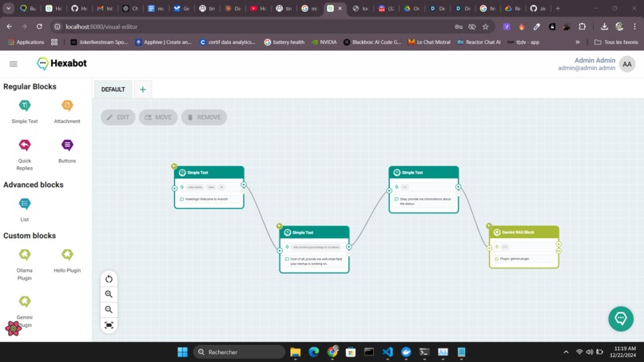Open the Reactor Chat AI bookmark
The height and width of the screenshot is (362, 644).
tap(479, 42)
